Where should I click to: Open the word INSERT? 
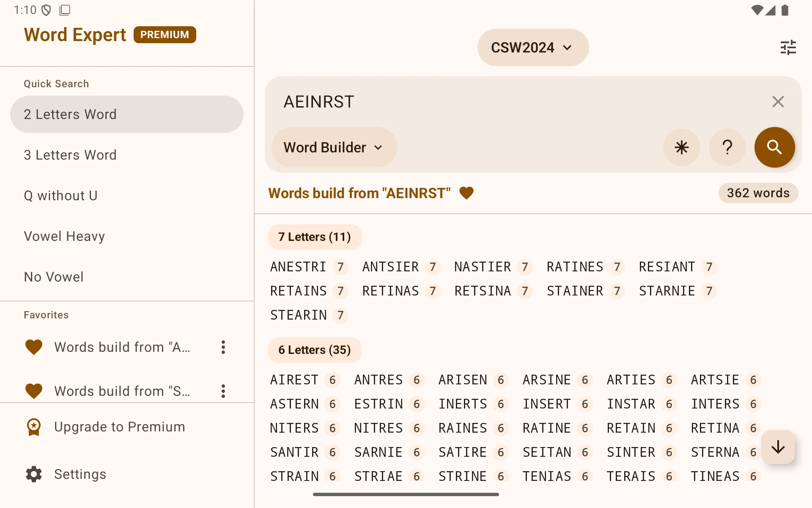click(x=547, y=404)
